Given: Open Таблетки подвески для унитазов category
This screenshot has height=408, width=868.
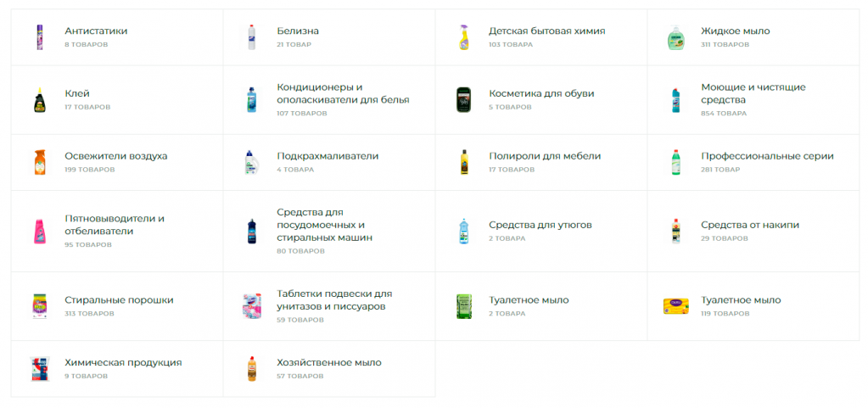Looking at the screenshot, I should coord(334,299).
